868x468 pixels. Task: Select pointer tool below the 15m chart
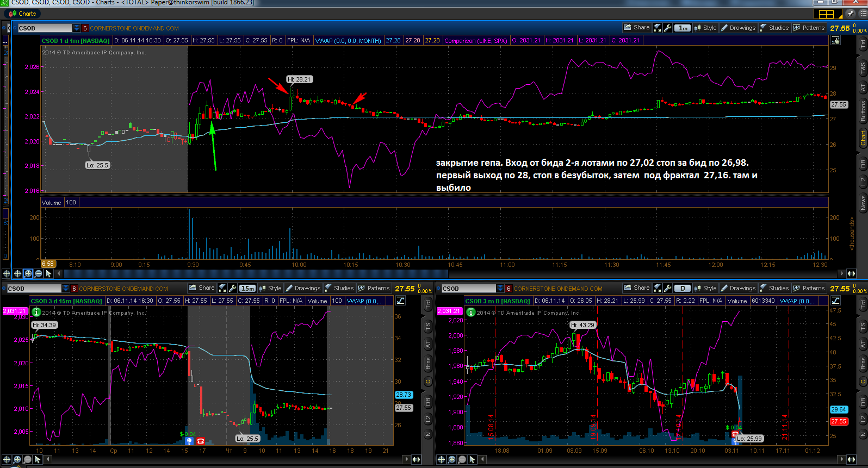click(x=38, y=459)
